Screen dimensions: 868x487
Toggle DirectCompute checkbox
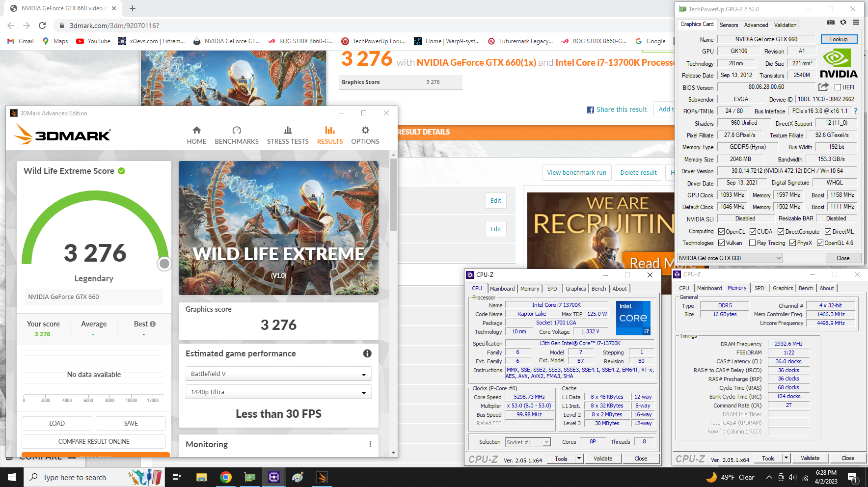(781, 232)
